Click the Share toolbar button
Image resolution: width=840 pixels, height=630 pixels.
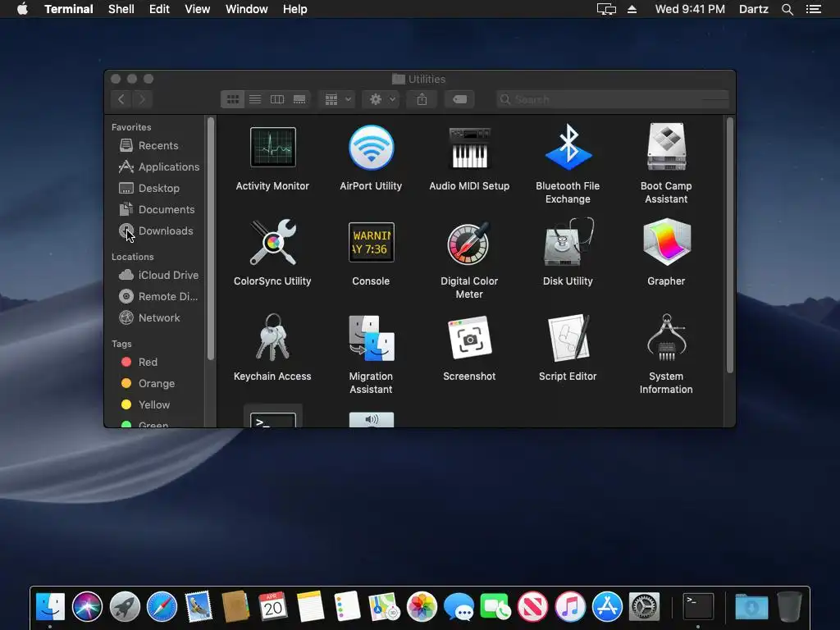click(422, 99)
